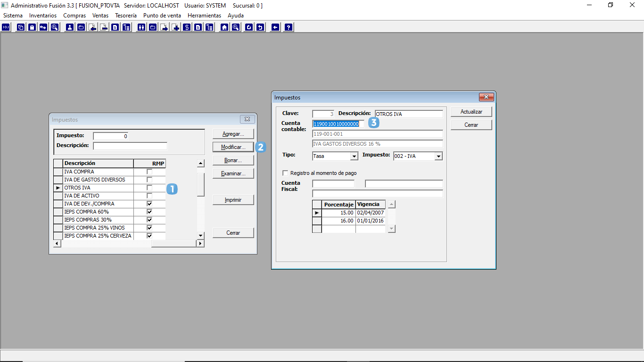Click the tax list scroll left arrow
The height and width of the screenshot is (362, 644).
[57, 243]
